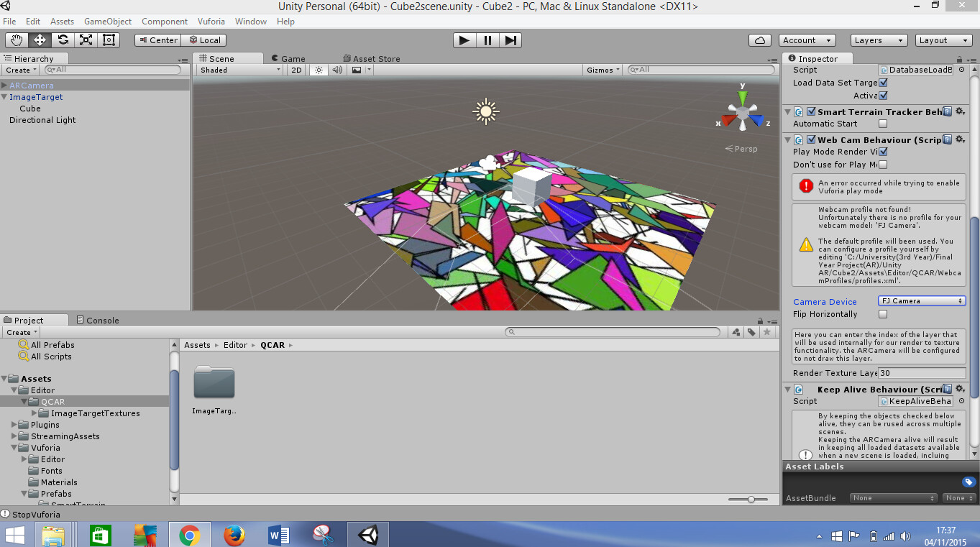The image size is (980, 547).
Task: Enable Flip Horizontally in Web Cam Behaviour
Action: 883,314
